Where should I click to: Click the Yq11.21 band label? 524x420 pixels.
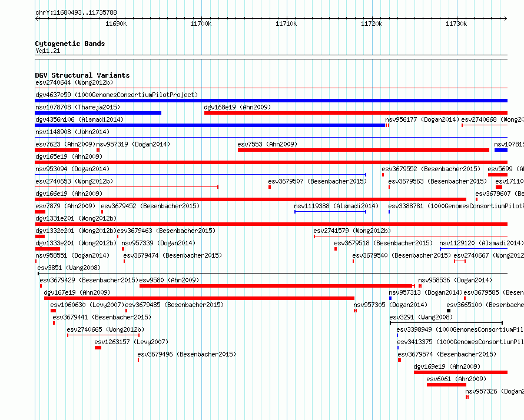(48, 51)
